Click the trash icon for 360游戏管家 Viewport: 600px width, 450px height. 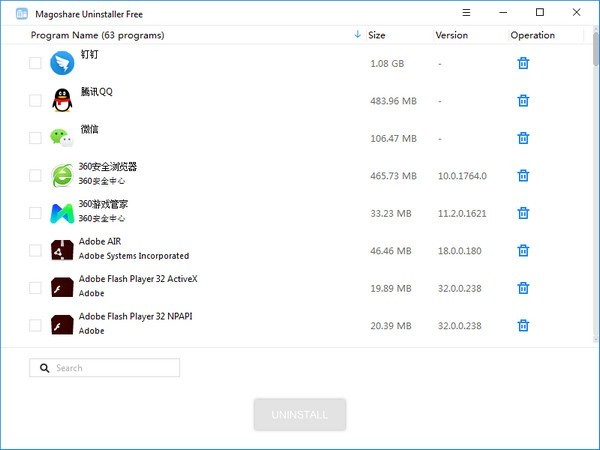tap(523, 213)
